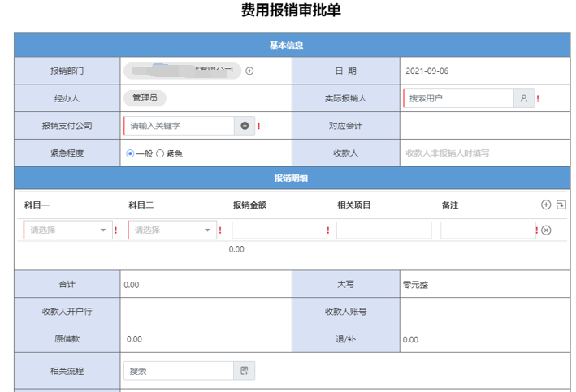Click the 报销金额 input box

click(279, 230)
